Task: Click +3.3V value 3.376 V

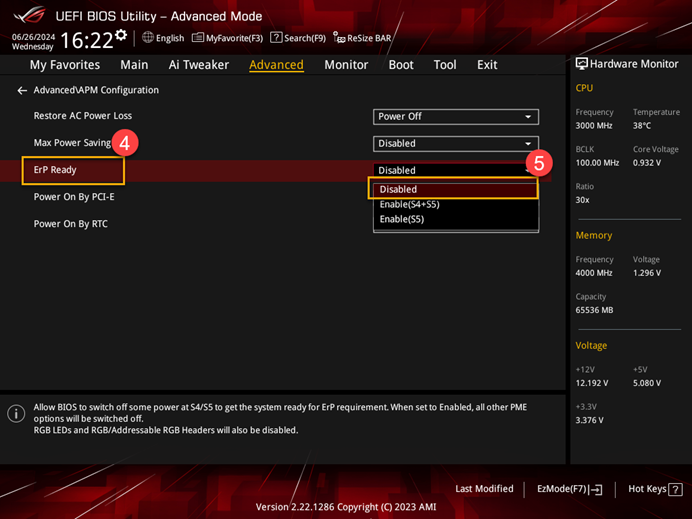Action: click(x=589, y=421)
